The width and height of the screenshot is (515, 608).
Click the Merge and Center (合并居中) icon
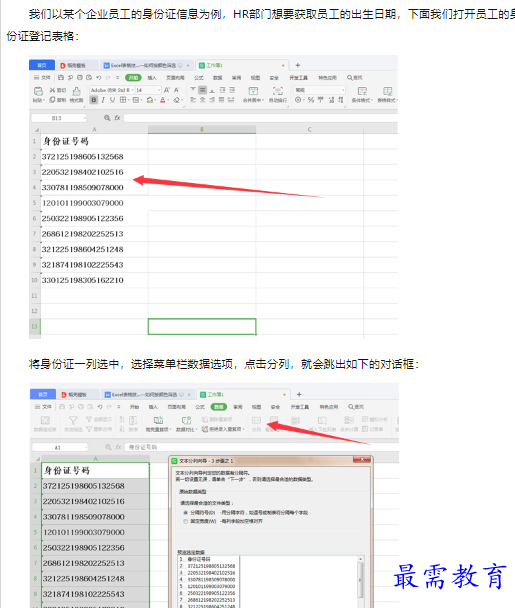253,91
